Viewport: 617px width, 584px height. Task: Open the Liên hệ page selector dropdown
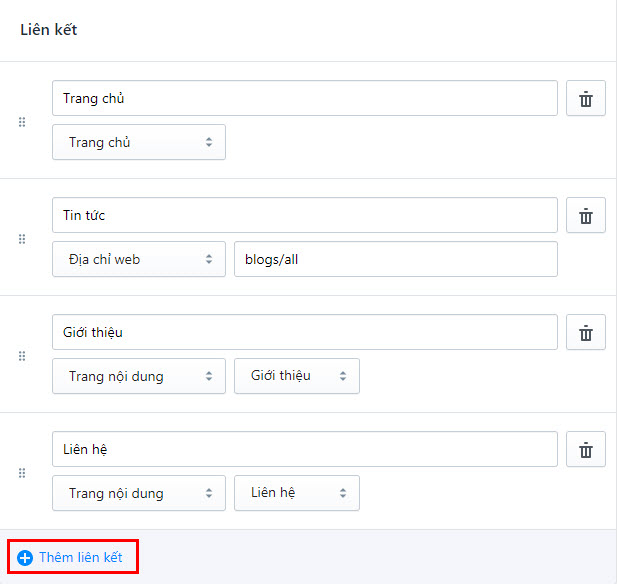(297, 493)
